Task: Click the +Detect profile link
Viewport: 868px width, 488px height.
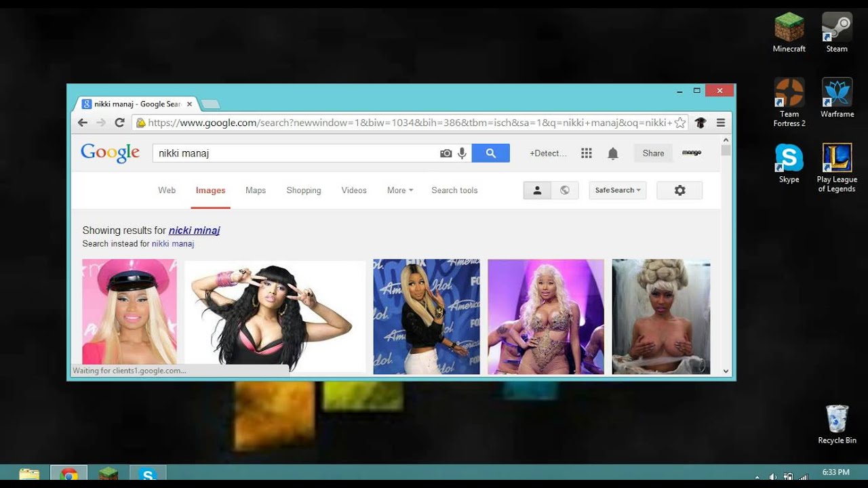Action: click(x=548, y=153)
